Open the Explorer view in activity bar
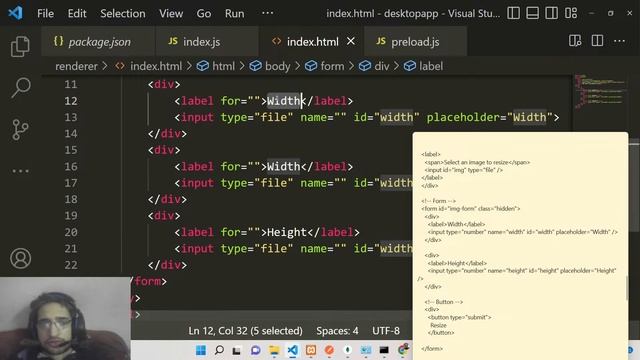Screen dimensions: 640x360 [20, 46]
